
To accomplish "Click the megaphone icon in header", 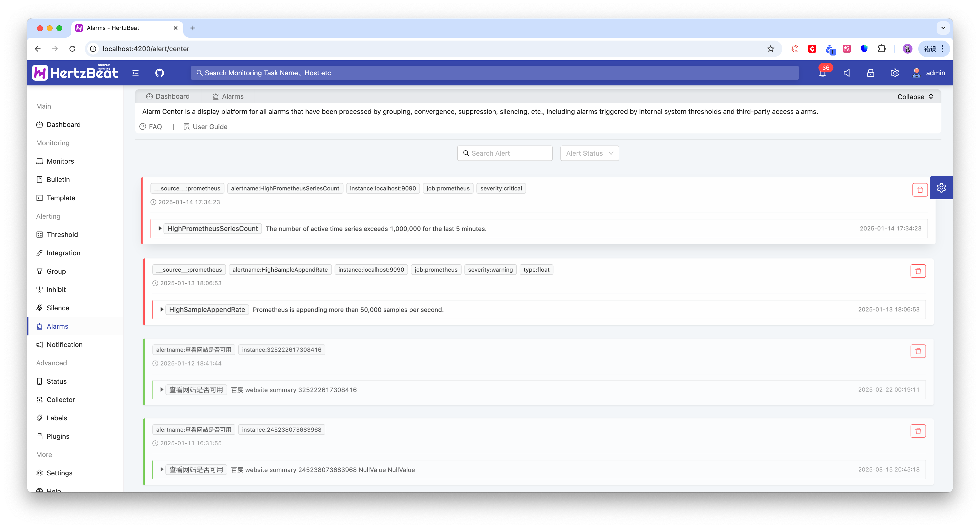I will click(846, 73).
